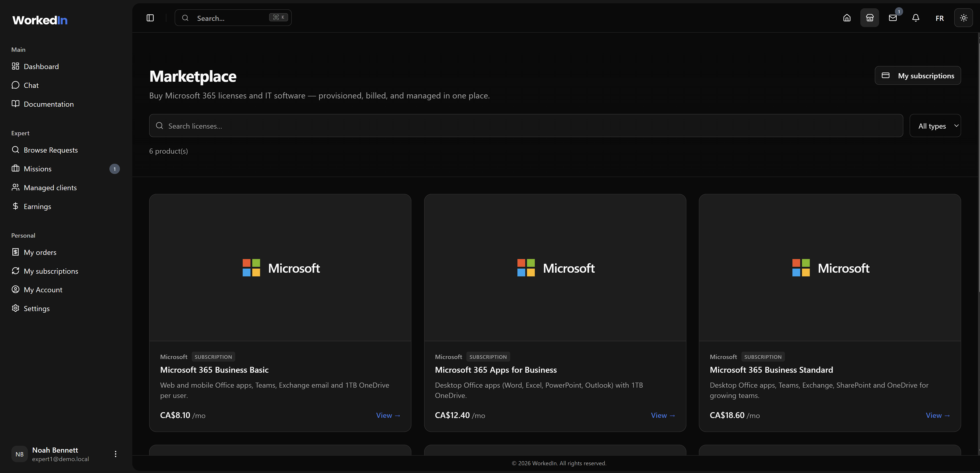
Task: Focus the top Search field
Action: pos(233,18)
